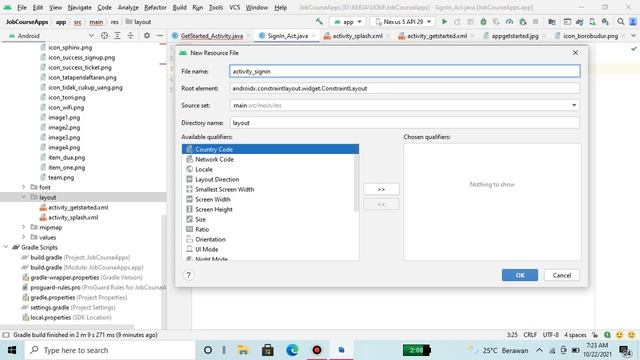The width and height of the screenshot is (640, 360).
Task: Open help question mark in dialog
Action: point(188,275)
